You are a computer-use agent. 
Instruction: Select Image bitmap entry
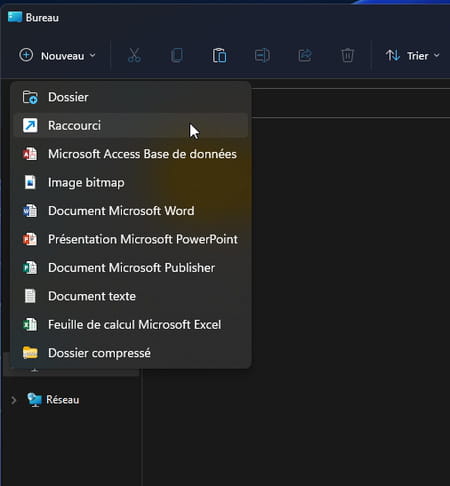(131, 182)
